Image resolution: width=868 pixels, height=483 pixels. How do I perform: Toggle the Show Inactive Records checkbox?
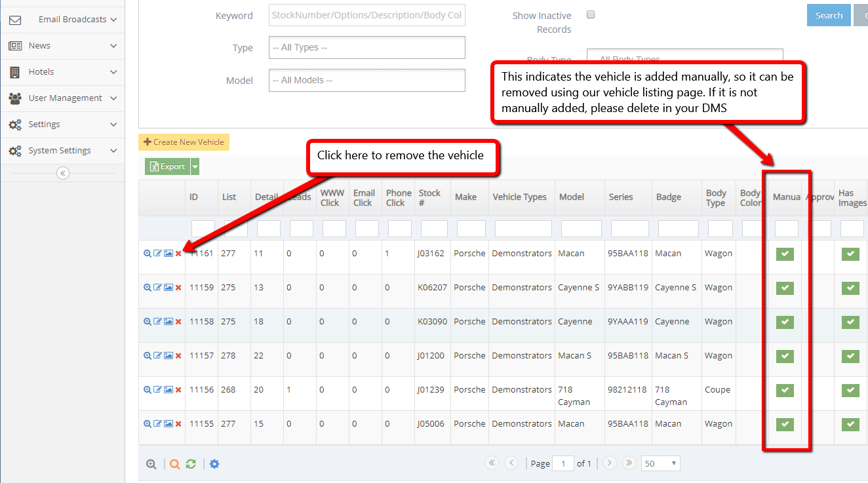point(591,15)
